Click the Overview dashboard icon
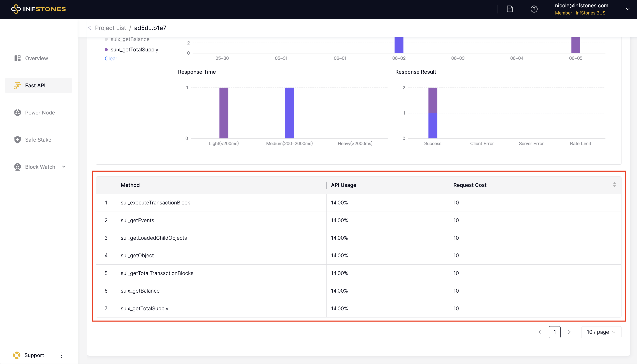Screen dimensions: 637x364 coord(18,58)
